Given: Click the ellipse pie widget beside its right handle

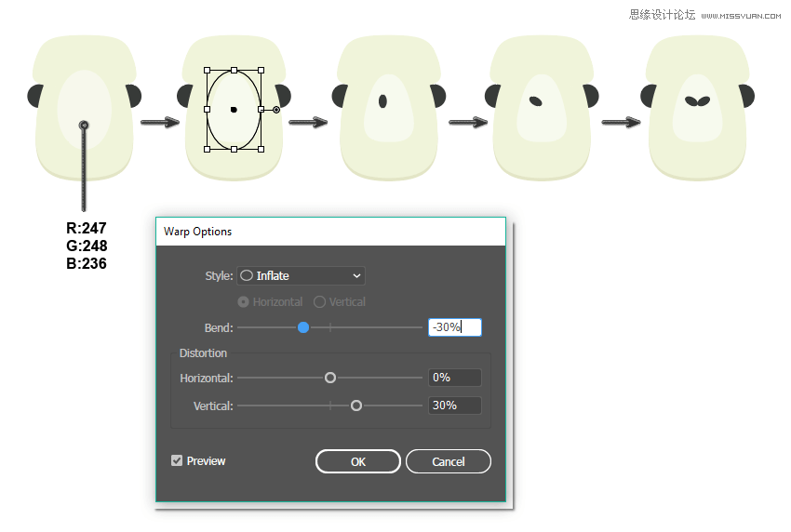Looking at the screenshot, I should click(276, 110).
